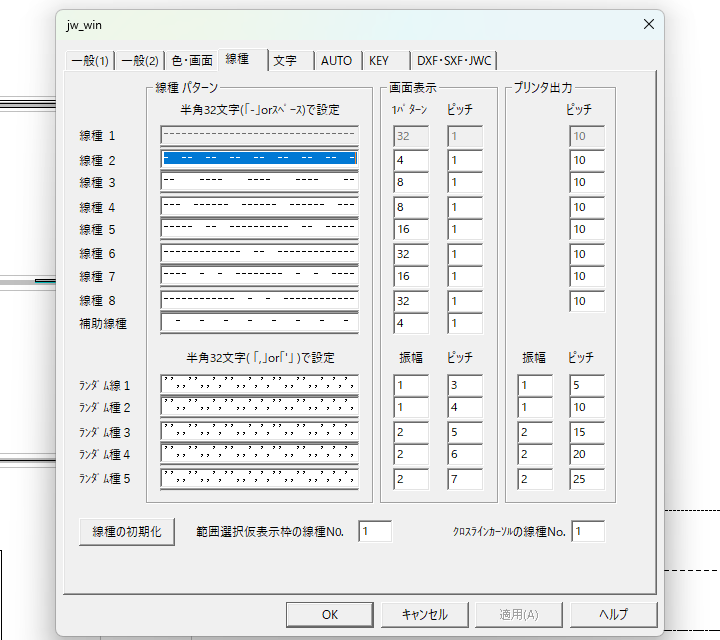Screen dimensions: 720x640
Task: Click the キャンセル button
Action: point(425,615)
